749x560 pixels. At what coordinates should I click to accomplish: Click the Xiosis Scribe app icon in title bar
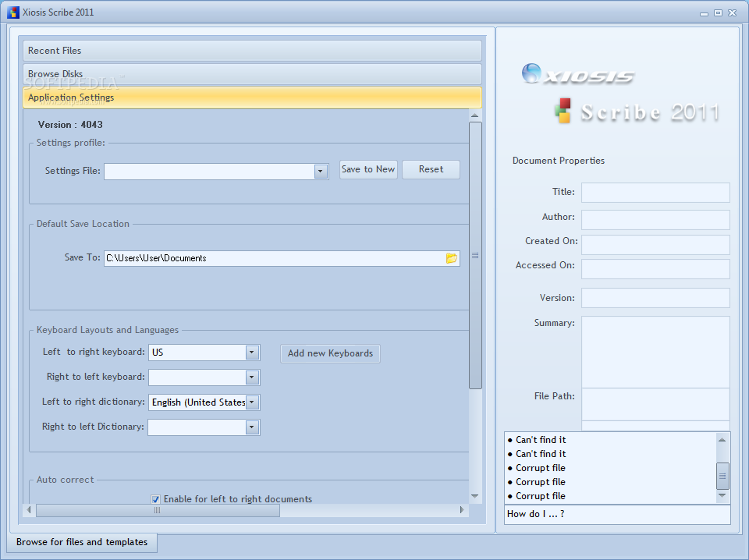click(x=13, y=12)
